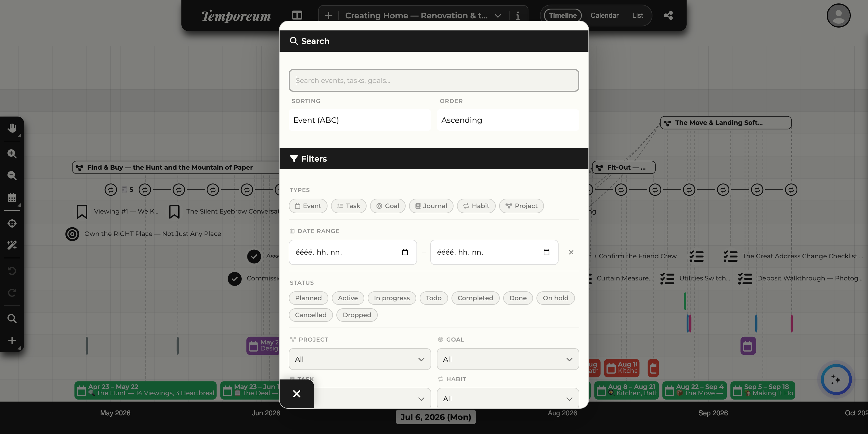Toggle the Task type filter

348,206
